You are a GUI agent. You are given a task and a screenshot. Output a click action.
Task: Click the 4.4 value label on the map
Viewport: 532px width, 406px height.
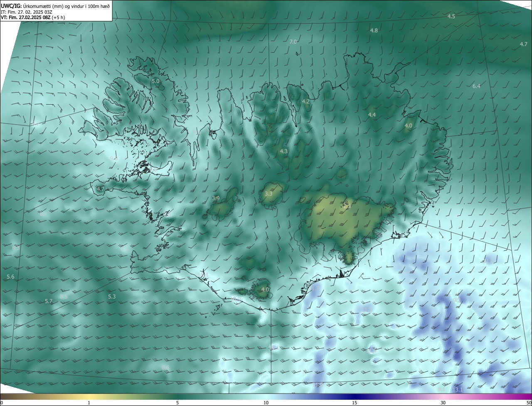tap(372, 115)
